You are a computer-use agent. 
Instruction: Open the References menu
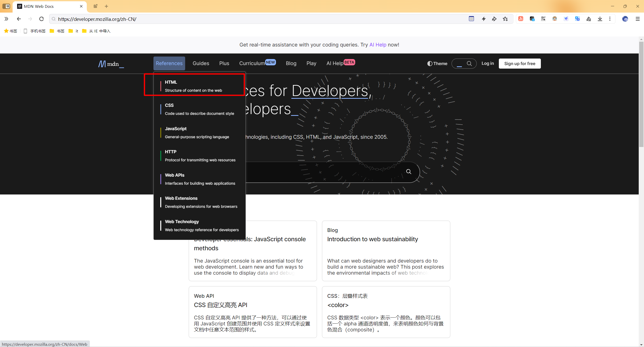pos(169,63)
